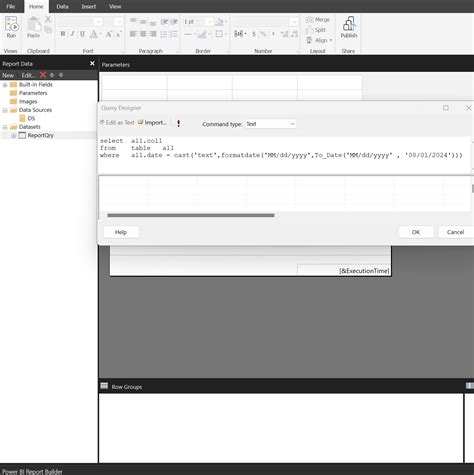Set vertical alignment to top

(133, 21)
